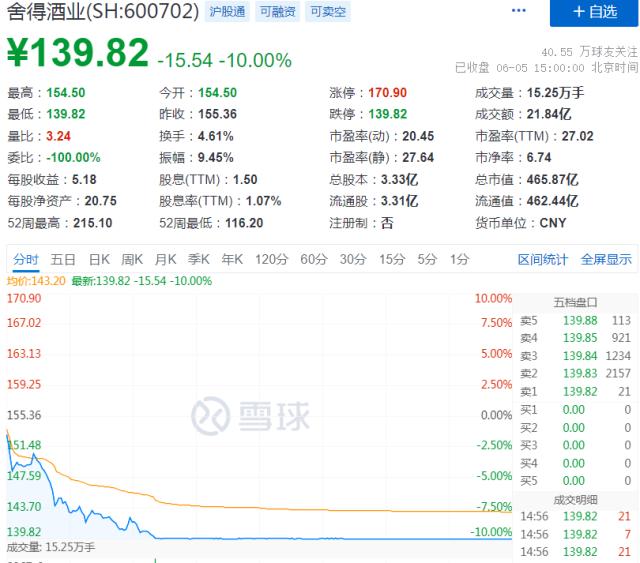The image size is (640, 563).
Task: Click the 买5 order row
Action: pyautogui.click(x=575, y=481)
